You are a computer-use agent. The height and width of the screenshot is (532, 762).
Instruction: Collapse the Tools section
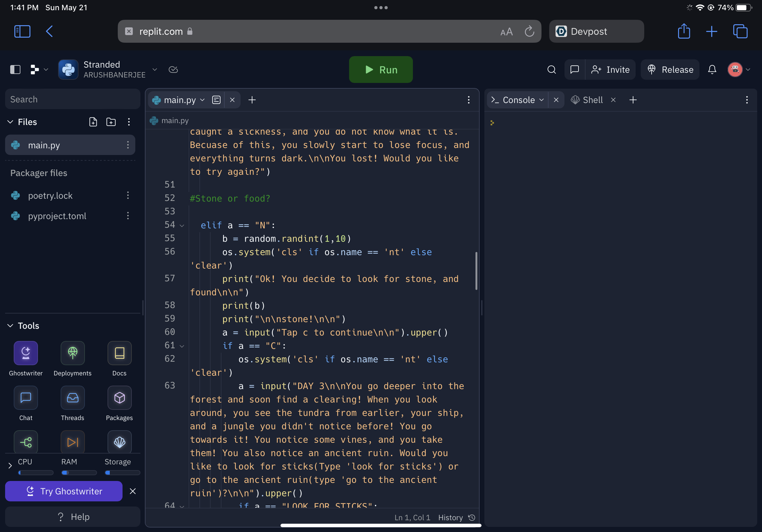pos(10,326)
